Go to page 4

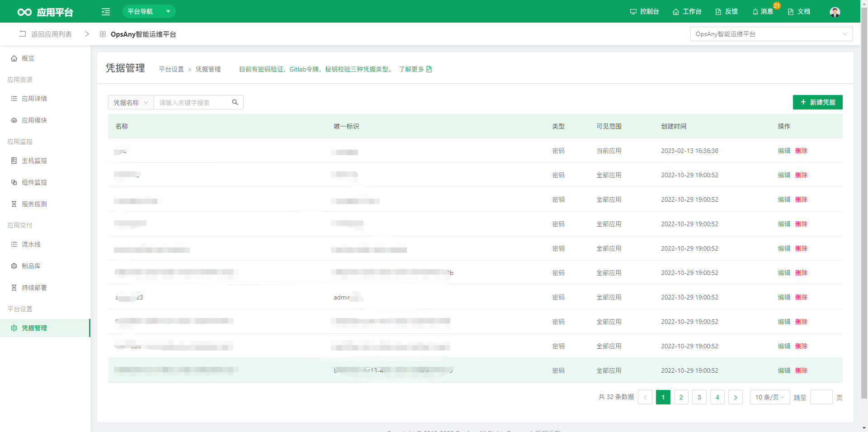pyautogui.click(x=717, y=397)
